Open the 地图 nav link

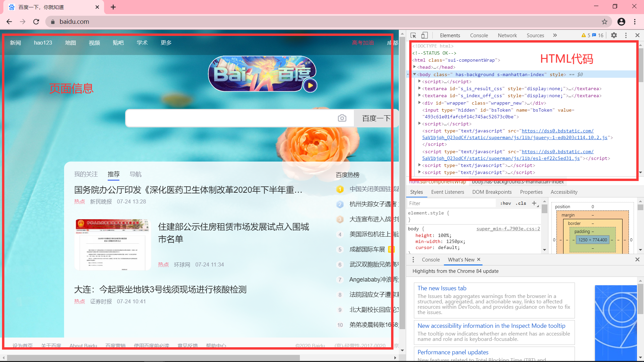tap(70, 43)
